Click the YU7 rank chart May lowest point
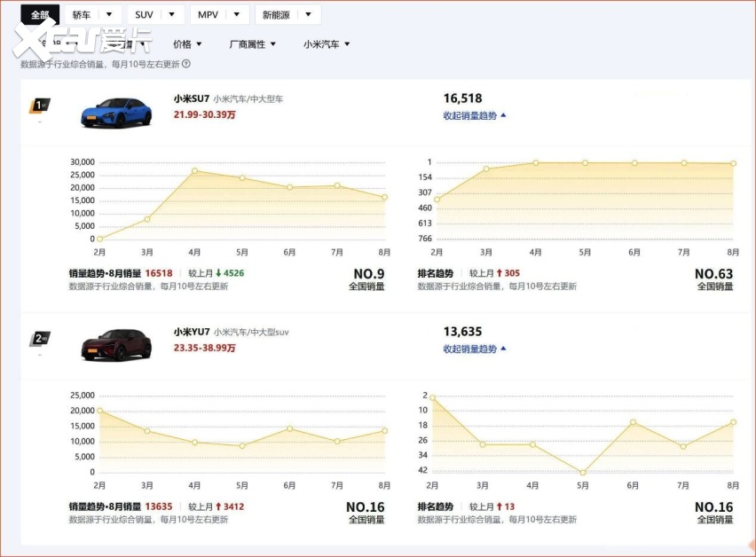756x557 pixels. tap(583, 473)
